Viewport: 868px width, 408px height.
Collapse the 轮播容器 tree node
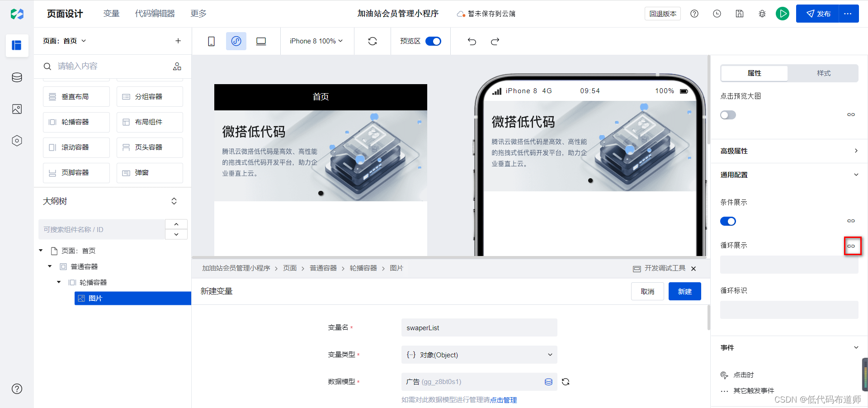[x=59, y=282]
